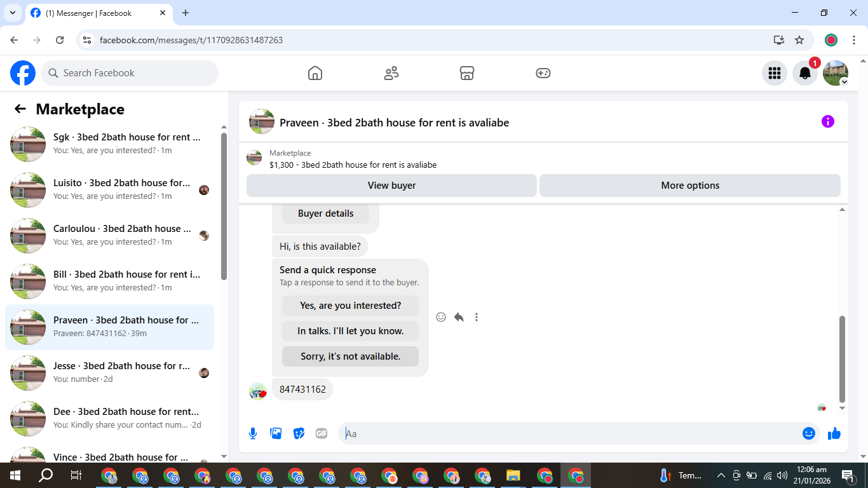Send 'Yes, are you interested?' quick response
Screen dimensions: 868x488
point(351,306)
